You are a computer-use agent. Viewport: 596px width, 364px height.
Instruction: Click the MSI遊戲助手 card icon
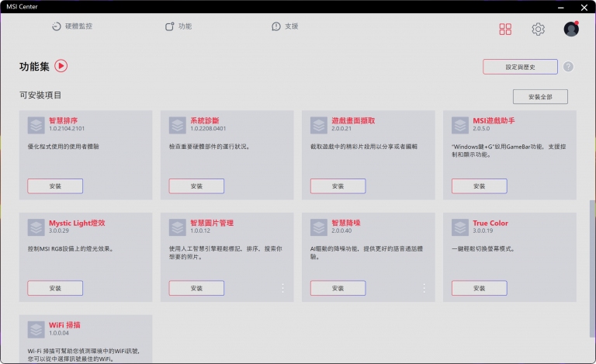click(460, 125)
